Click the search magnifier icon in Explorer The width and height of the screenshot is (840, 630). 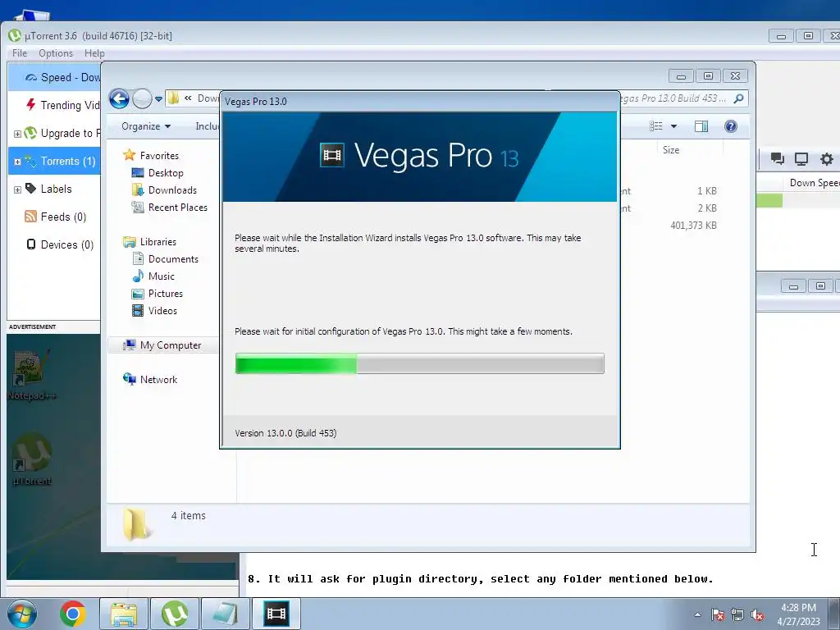click(x=739, y=98)
